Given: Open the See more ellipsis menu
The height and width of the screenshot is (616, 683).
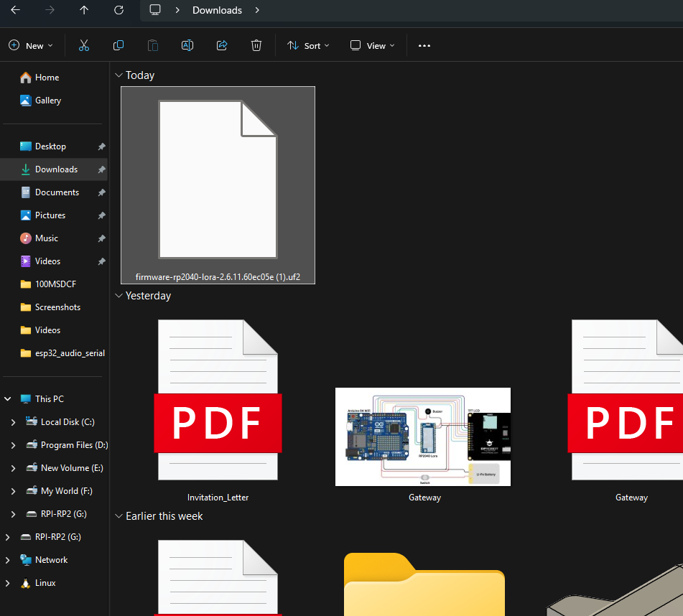Looking at the screenshot, I should [424, 45].
